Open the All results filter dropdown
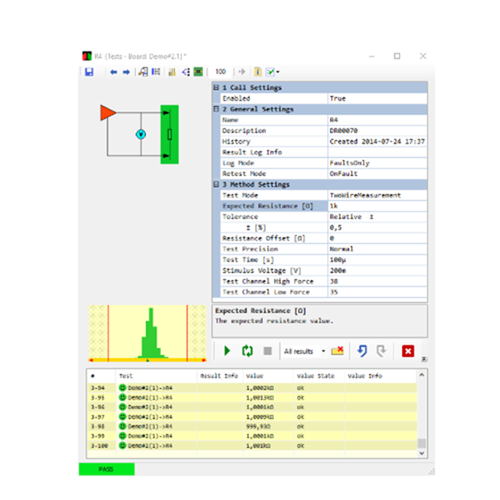 point(323,351)
